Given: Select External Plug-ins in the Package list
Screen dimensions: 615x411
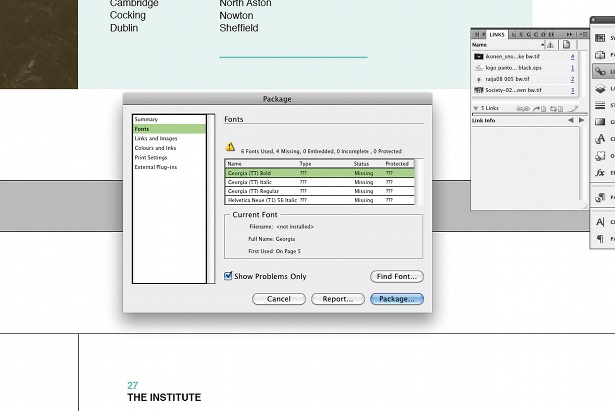Looking at the screenshot, I should (169, 167).
